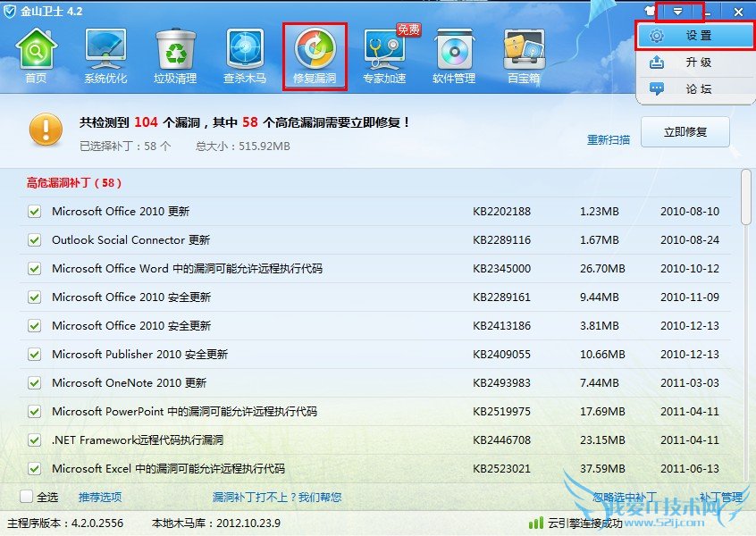The width and height of the screenshot is (756, 536).
Task: Click the 7.44MB size cell
Action: (600, 382)
